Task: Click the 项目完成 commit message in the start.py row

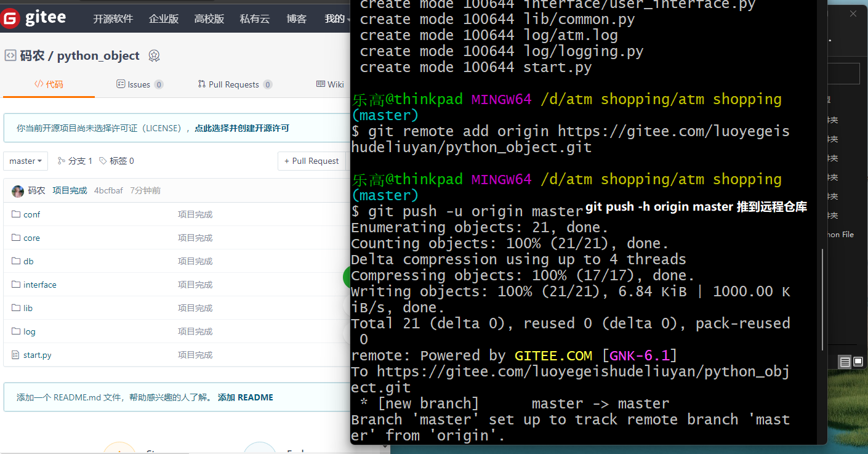Action: point(195,355)
